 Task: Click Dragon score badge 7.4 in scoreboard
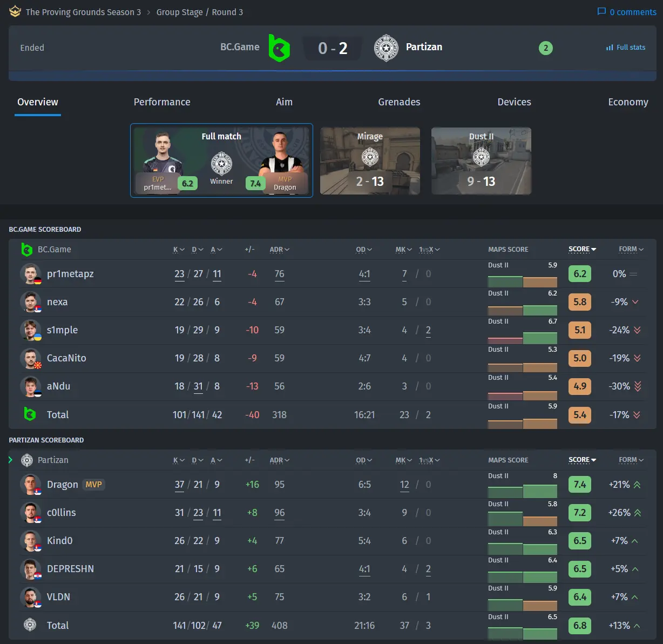tap(580, 485)
